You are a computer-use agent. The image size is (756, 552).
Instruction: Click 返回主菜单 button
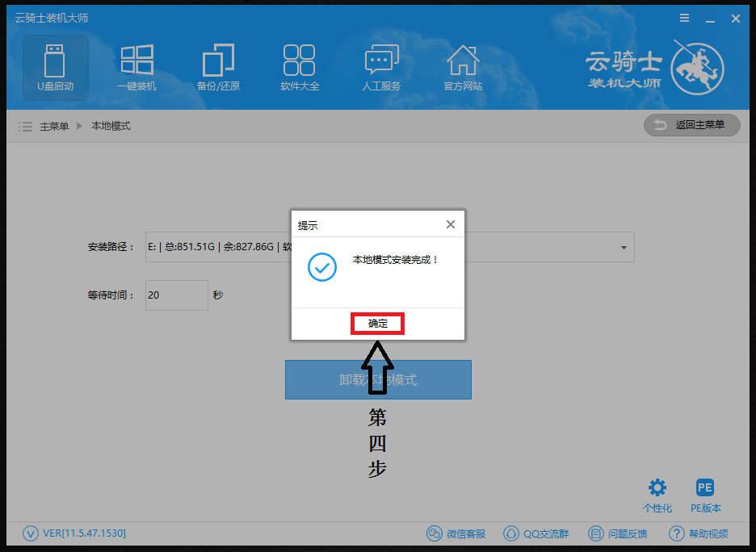pos(692,125)
